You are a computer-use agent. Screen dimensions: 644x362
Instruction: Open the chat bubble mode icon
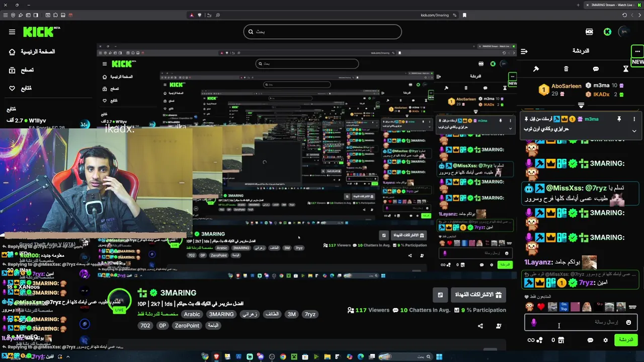coord(596,69)
